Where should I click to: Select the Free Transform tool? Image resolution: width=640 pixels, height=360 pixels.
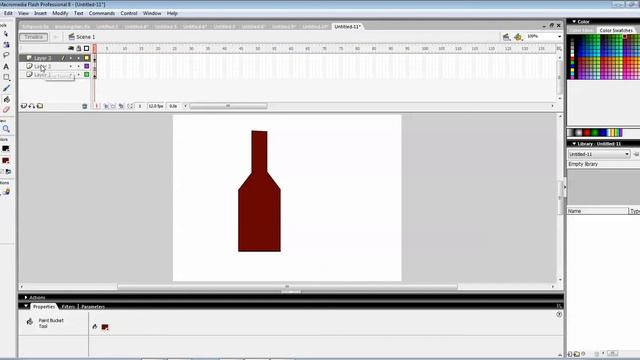tap(6, 44)
